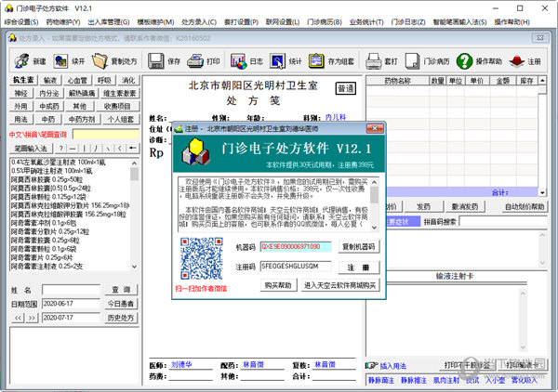The width and height of the screenshot is (558, 392).
Task: Open the 业务统计(T) menu
Action: pyautogui.click(x=366, y=22)
